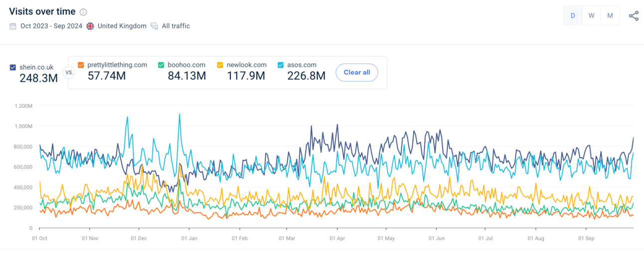Click the asos.com domain label
Viewport: 644px width, 255px height.
click(x=302, y=65)
